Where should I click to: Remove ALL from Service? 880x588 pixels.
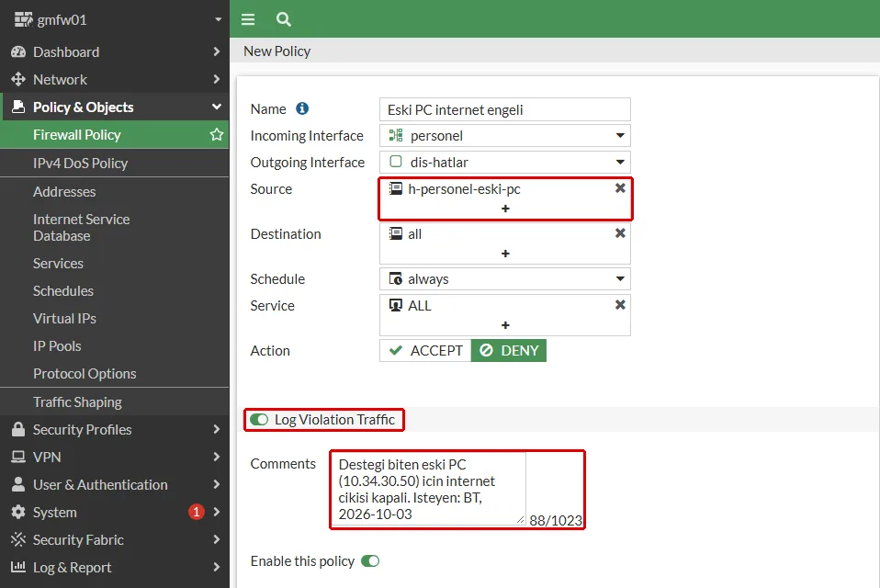point(620,305)
